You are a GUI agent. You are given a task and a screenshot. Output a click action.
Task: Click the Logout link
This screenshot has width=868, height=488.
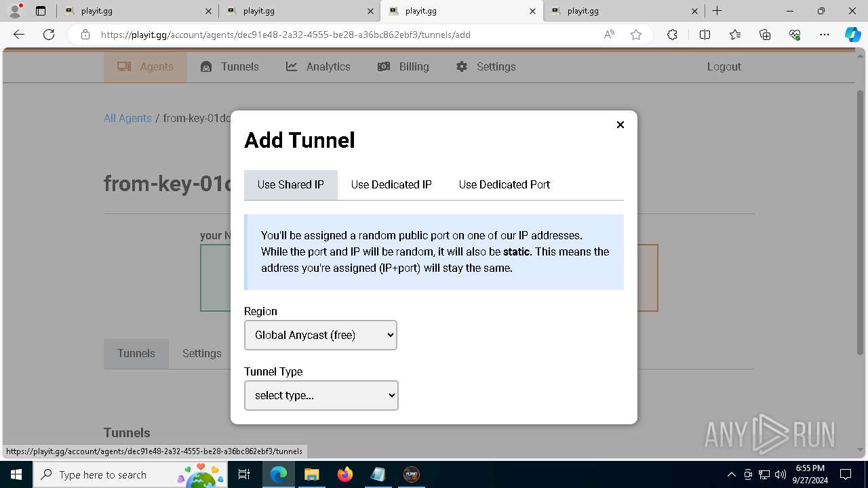pyautogui.click(x=724, y=66)
